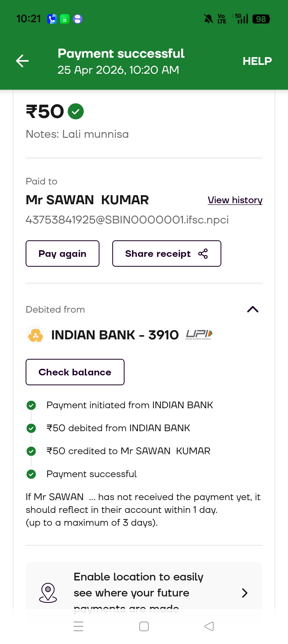Image resolution: width=288 pixels, height=644 pixels.
Task: Tap the back arrow in header
Action: tap(22, 61)
